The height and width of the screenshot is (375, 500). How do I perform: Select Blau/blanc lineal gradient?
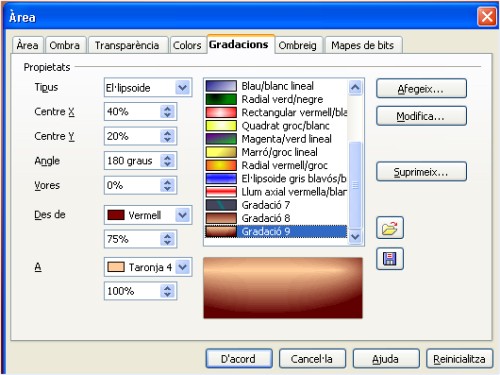point(276,86)
